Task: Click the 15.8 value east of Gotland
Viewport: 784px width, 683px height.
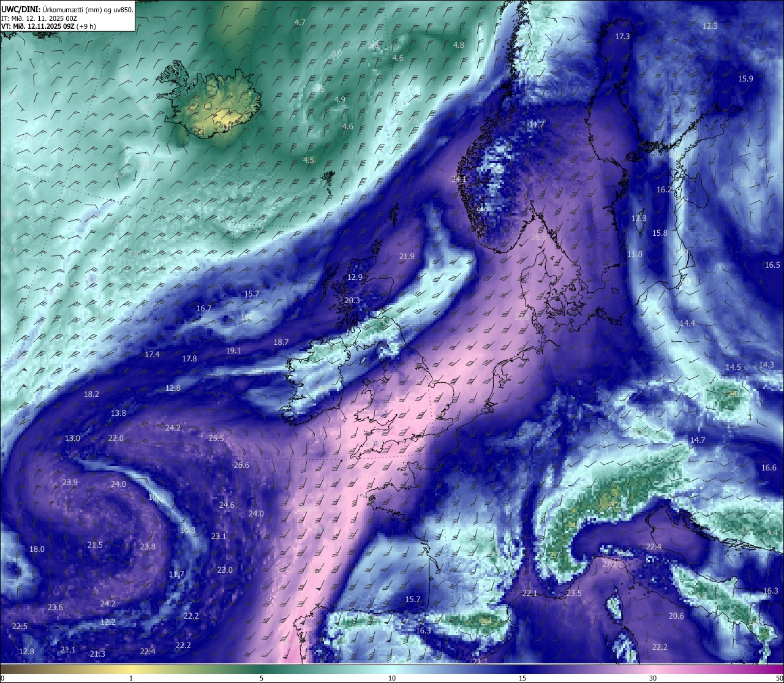Action: point(660,233)
